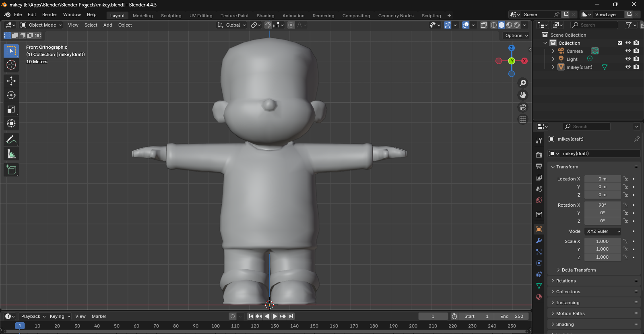Screen dimensions: 644x334
Task: Open the Particles properties tab
Action: click(x=539, y=252)
